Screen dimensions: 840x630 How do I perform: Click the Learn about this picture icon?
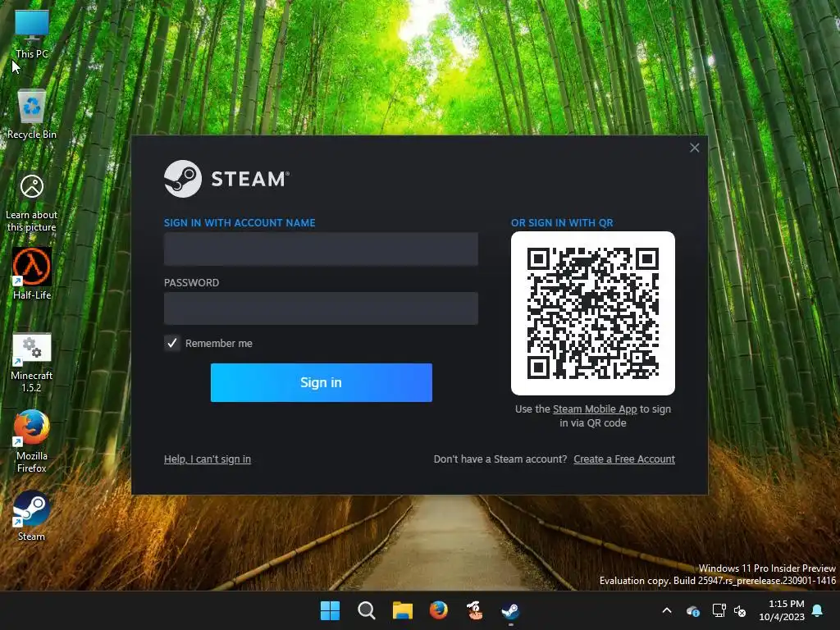[32, 203]
